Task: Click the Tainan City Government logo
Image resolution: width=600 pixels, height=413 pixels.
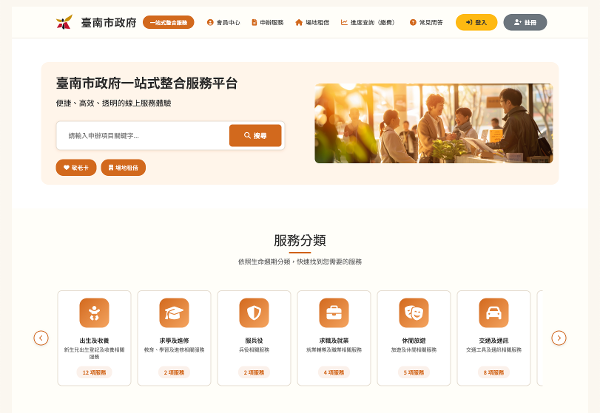Action: pos(65,22)
